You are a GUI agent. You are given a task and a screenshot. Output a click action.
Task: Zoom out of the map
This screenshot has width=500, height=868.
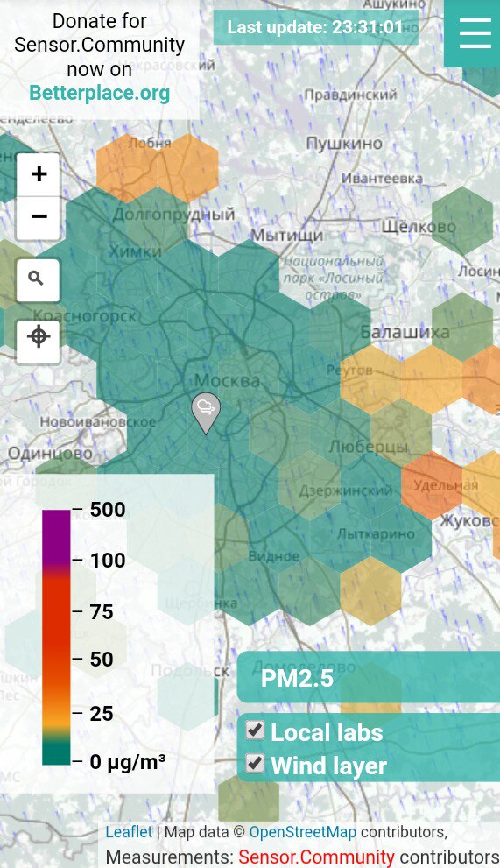[x=39, y=217]
